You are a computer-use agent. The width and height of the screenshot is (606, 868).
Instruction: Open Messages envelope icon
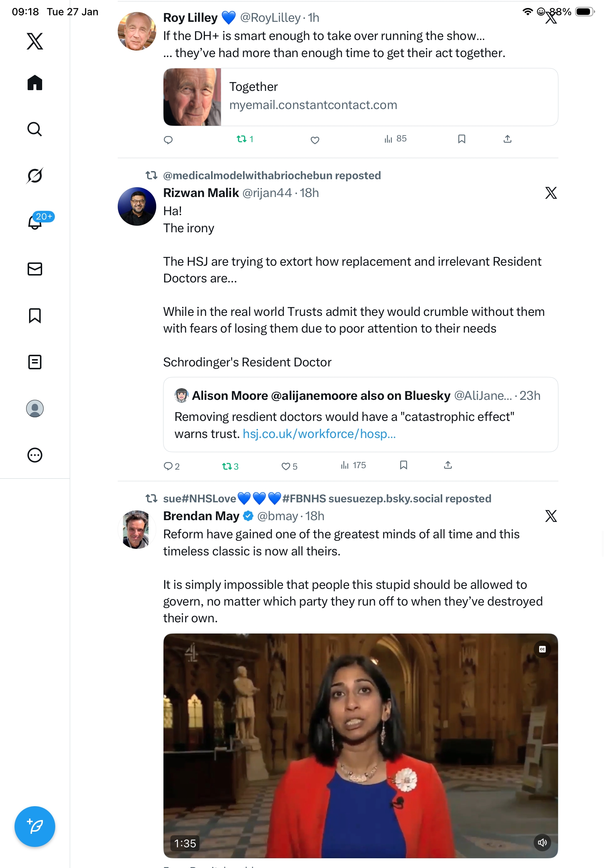coord(35,269)
